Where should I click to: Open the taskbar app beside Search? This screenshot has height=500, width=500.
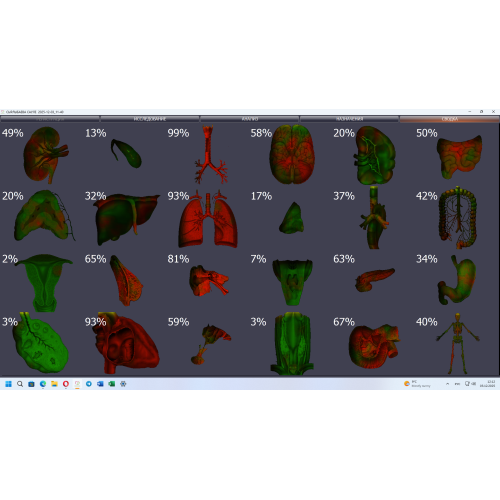pos(31,384)
